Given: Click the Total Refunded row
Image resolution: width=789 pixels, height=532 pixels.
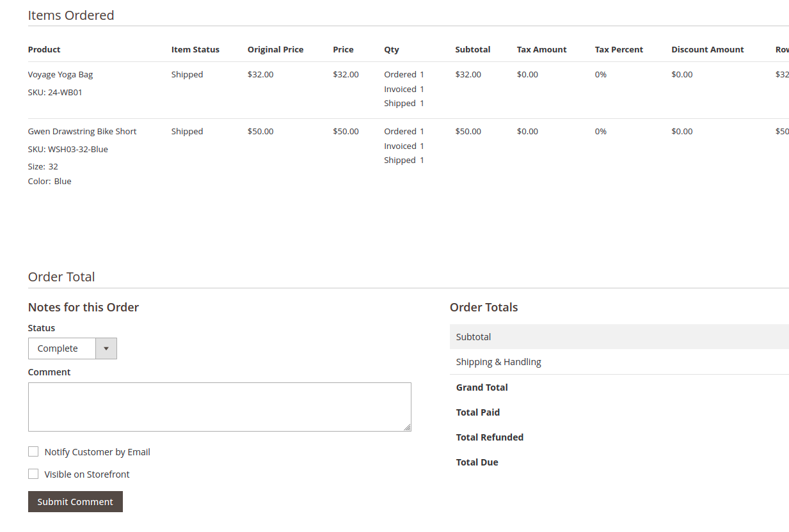Looking at the screenshot, I should pos(490,437).
